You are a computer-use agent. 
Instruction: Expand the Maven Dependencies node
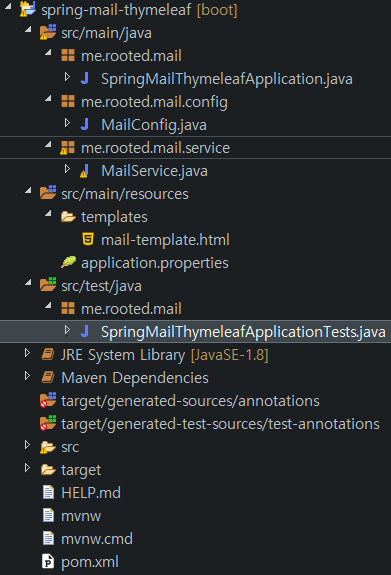(27, 376)
